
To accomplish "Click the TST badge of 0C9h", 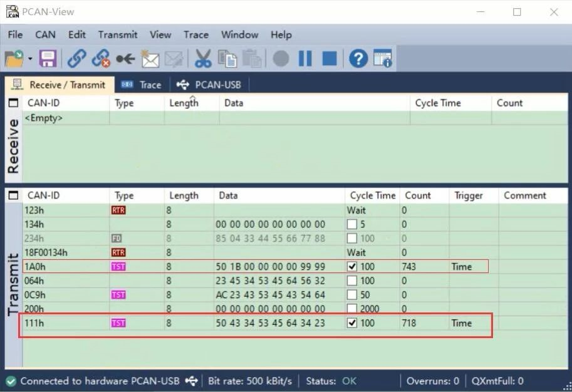I will 118,295.
